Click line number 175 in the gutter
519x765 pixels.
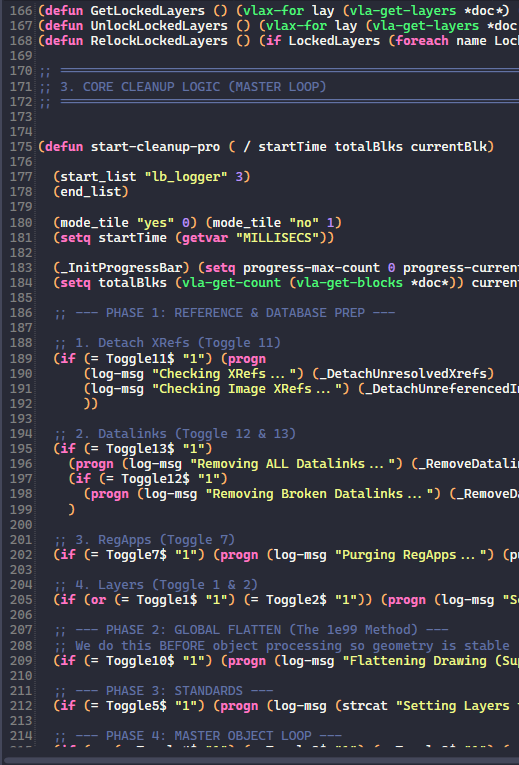tap(21, 147)
